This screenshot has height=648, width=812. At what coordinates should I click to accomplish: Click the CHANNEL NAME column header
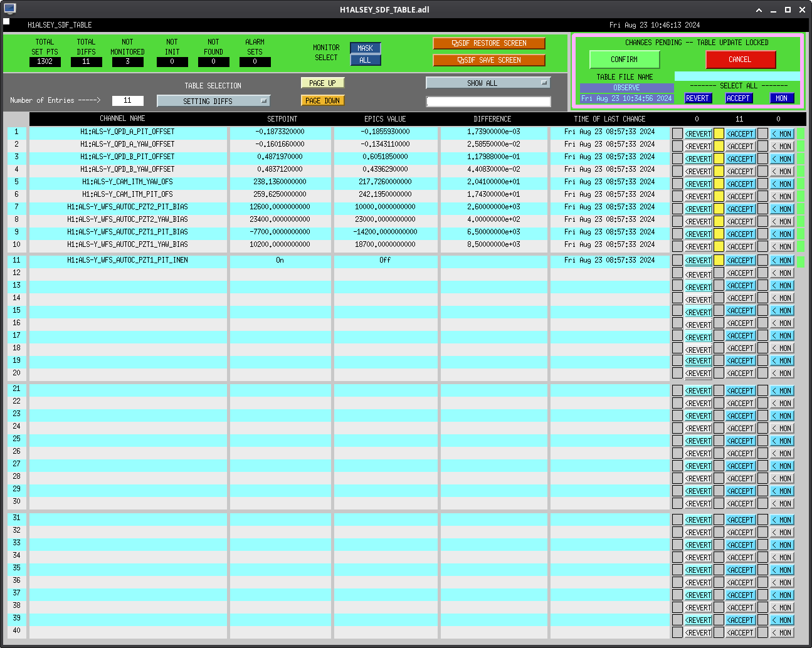pos(123,118)
